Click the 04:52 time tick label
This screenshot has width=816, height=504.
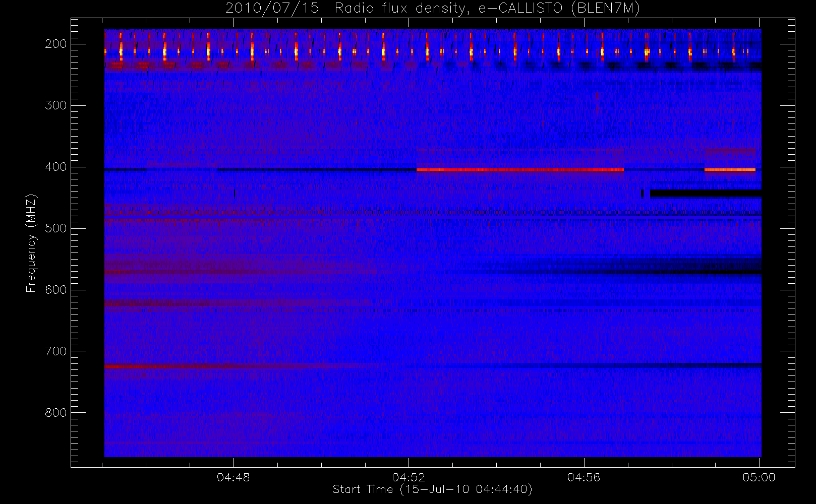click(x=409, y=477)
